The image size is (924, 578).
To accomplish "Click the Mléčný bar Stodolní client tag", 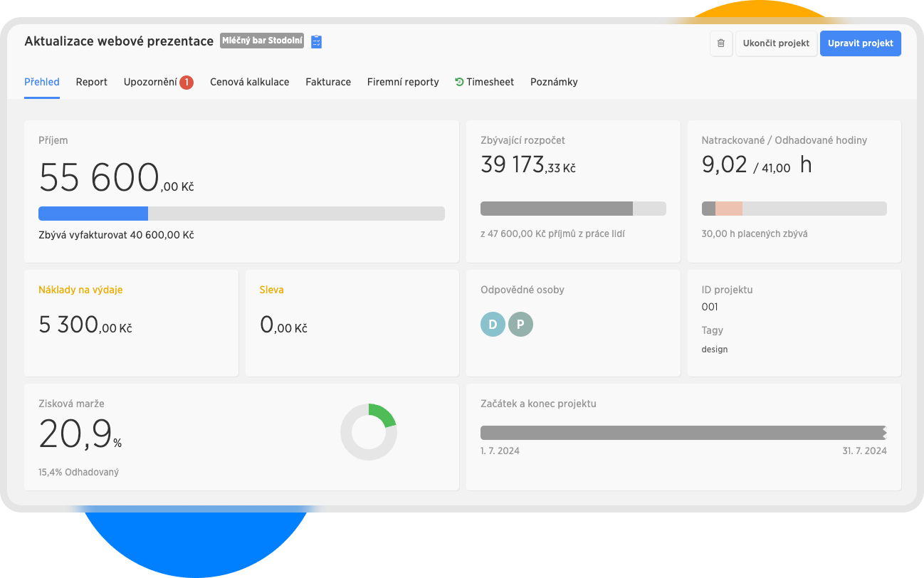I will [262, 41].
